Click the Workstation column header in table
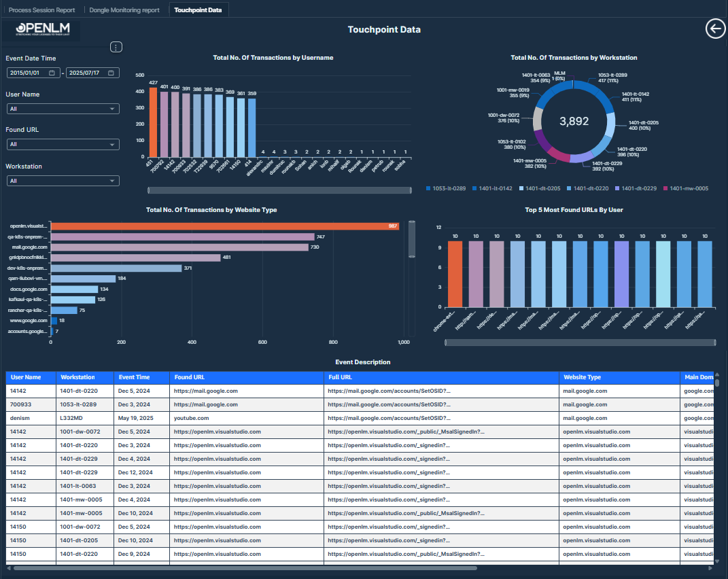Screen dimensions: 728x579 point(77,377)
